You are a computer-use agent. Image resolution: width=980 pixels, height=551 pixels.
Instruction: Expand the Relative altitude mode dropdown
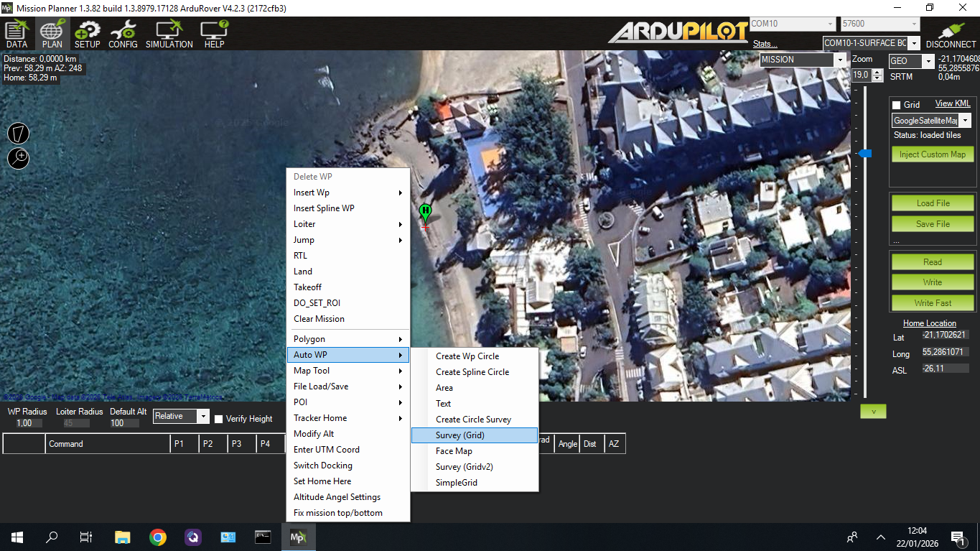pos(203,417)
